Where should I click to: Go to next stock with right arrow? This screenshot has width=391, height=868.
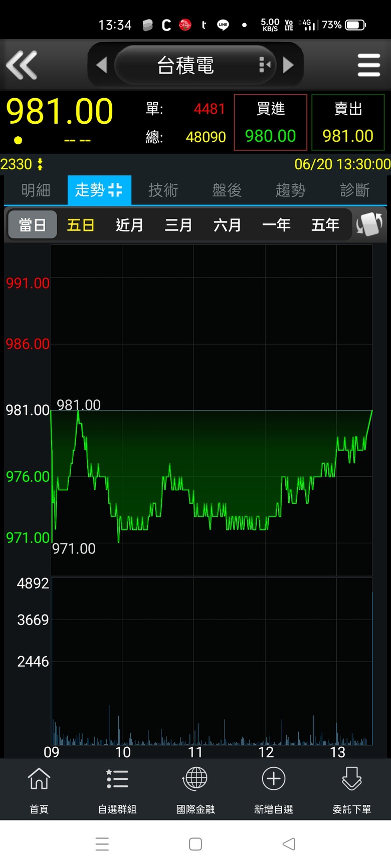pos(288,65)
